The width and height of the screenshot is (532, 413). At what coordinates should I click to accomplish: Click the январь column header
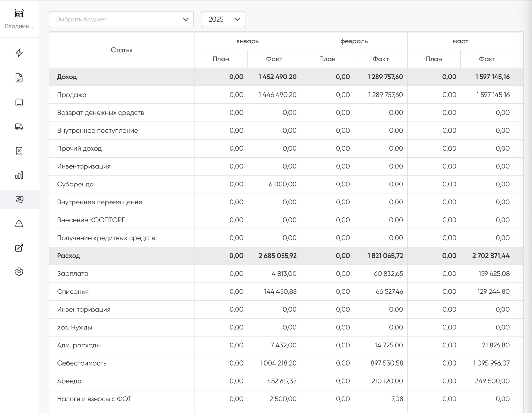(x=247, y=41)
